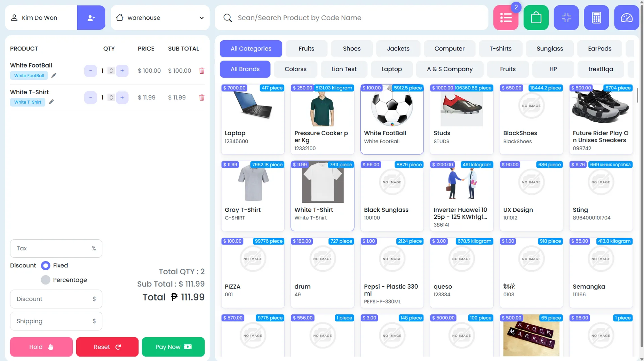Filter by the Lion Test brand
The height and width of the screenshot is (361, 644).
[344, 69]
